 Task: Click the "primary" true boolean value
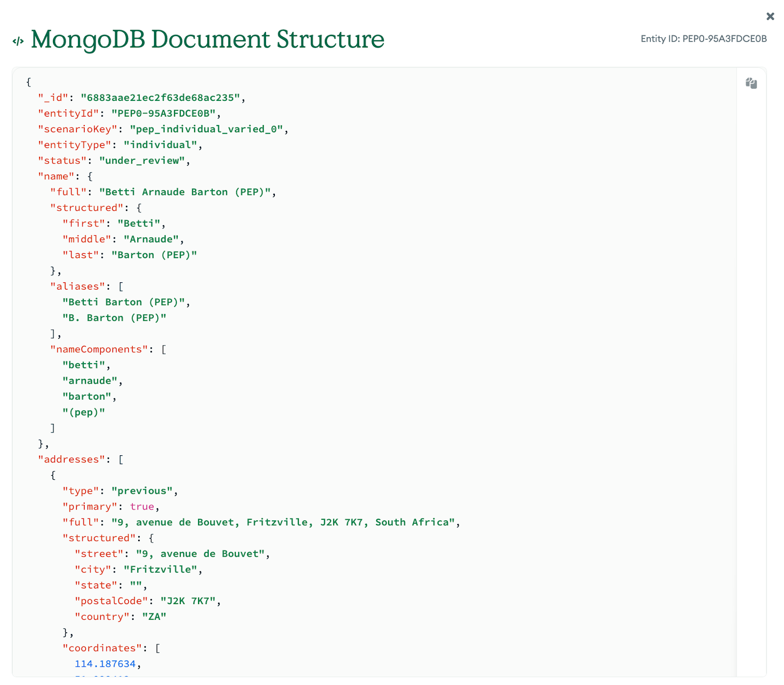coord(142,506)
